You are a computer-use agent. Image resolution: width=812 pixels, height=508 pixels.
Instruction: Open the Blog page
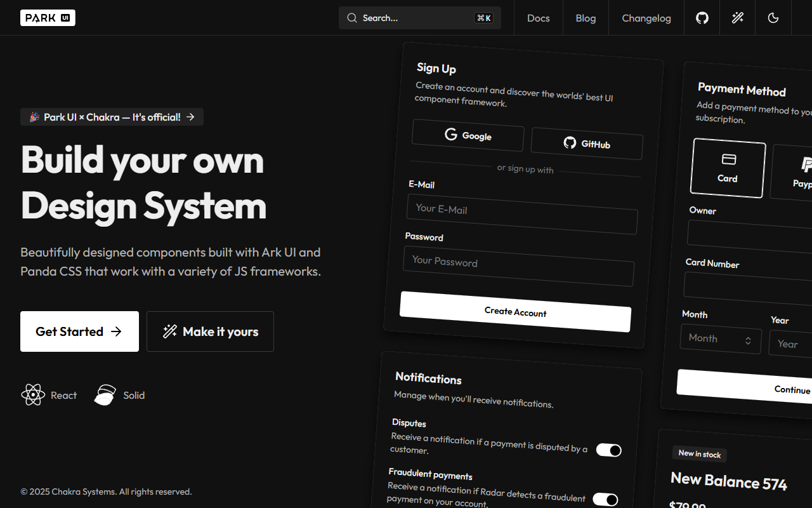click(585, 18)
